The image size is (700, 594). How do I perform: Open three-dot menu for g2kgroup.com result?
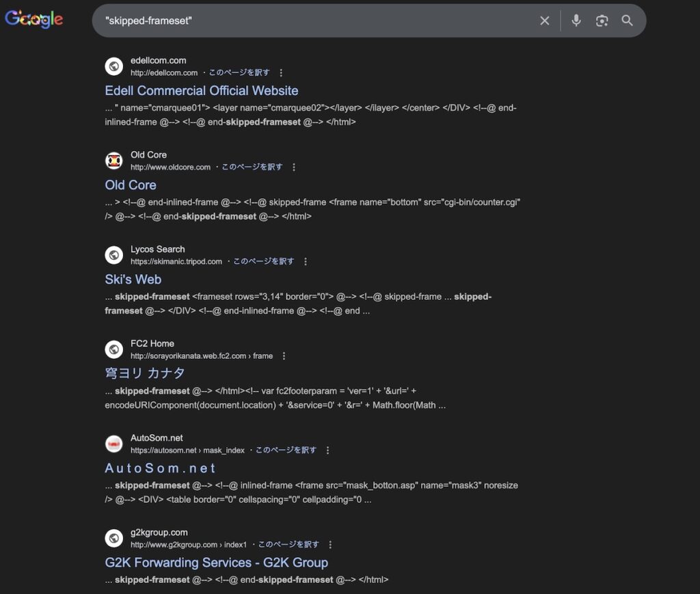(330, 544)
